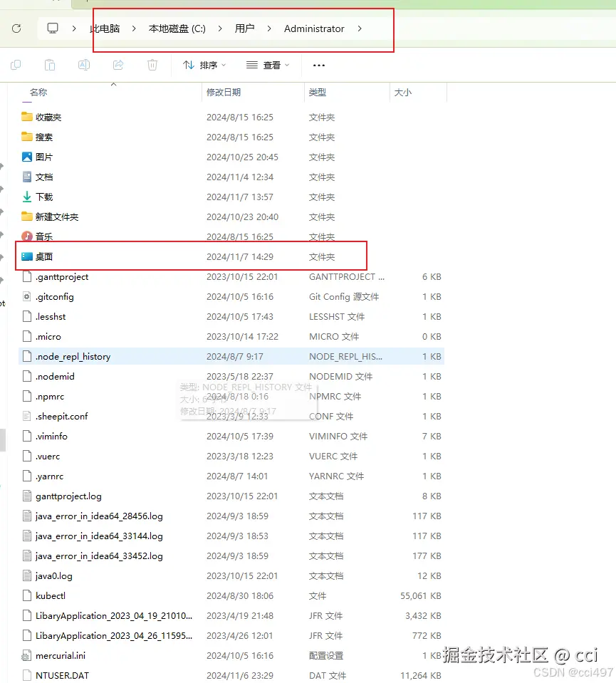This screenshot has width=616, height=683.
Task: Open the 查看 view dropdown
Action: pyautogui.click(x=268, y=66)
